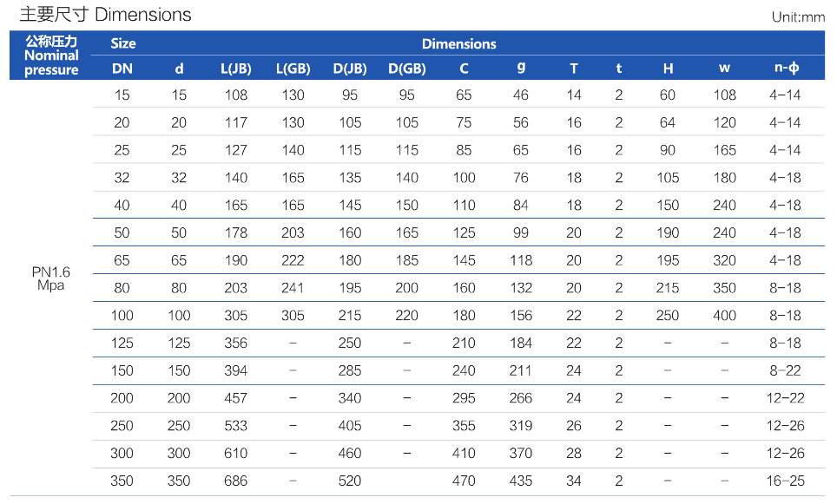This screenshot has height=504, width=837.
Task: Click the 16-25 cell in the n-φ column
Action: 786,481
